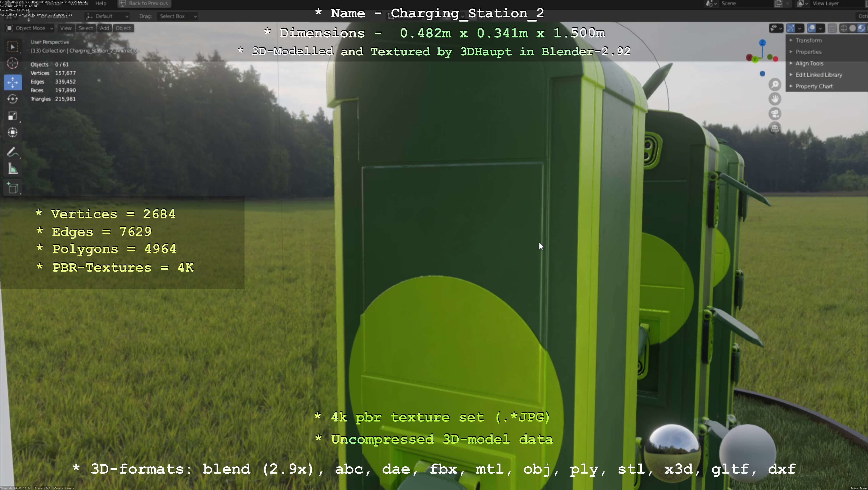Open the Add menu in header

click(x=104, y=28)
